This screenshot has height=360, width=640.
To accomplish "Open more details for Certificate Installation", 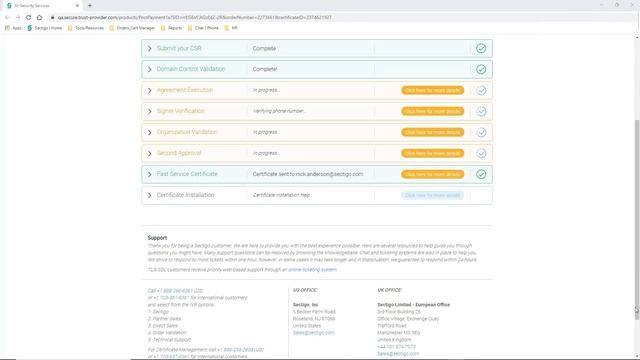I will click(x=432, y=195).
